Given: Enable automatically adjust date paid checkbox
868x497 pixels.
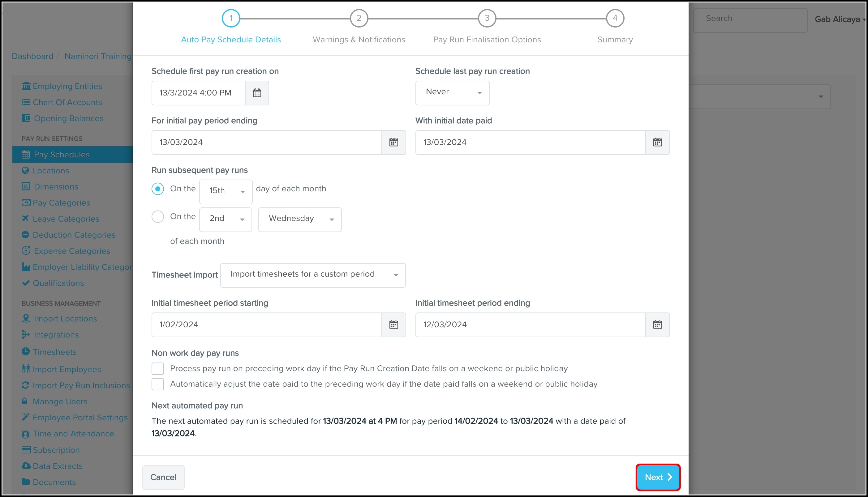Looking at the screenshot, I should point(158,384).
